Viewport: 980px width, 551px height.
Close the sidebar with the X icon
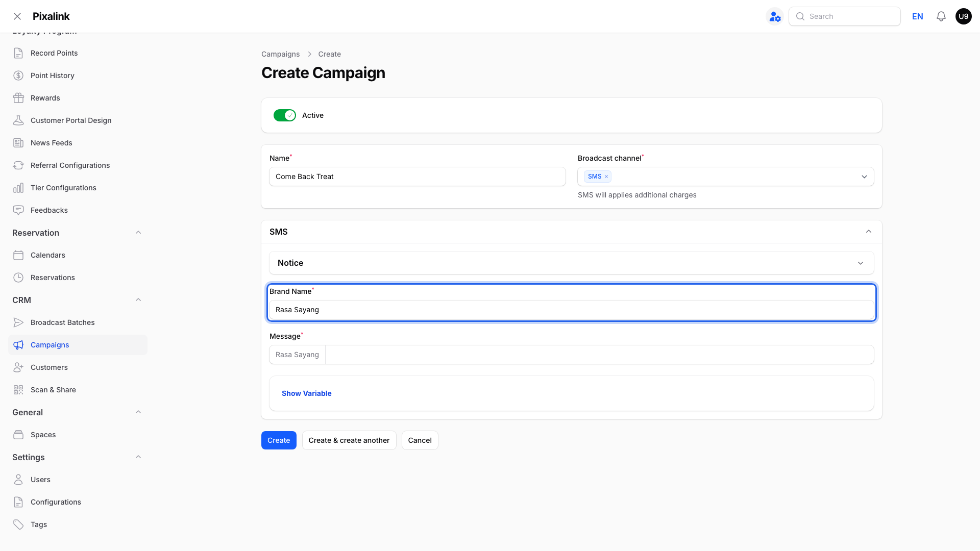(17, 16)
